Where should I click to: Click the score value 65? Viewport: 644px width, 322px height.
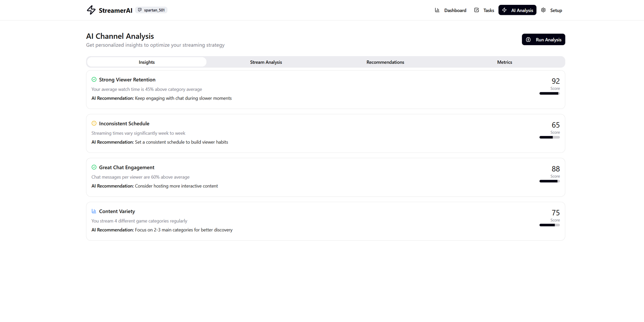[555, 125]
